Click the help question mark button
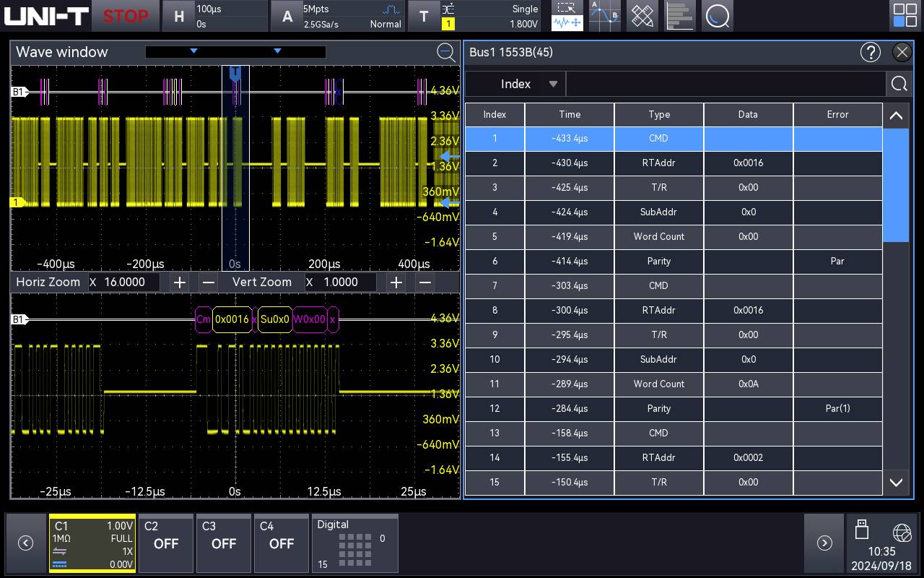This screenshot has height=578, width=924. coord(871,52)
